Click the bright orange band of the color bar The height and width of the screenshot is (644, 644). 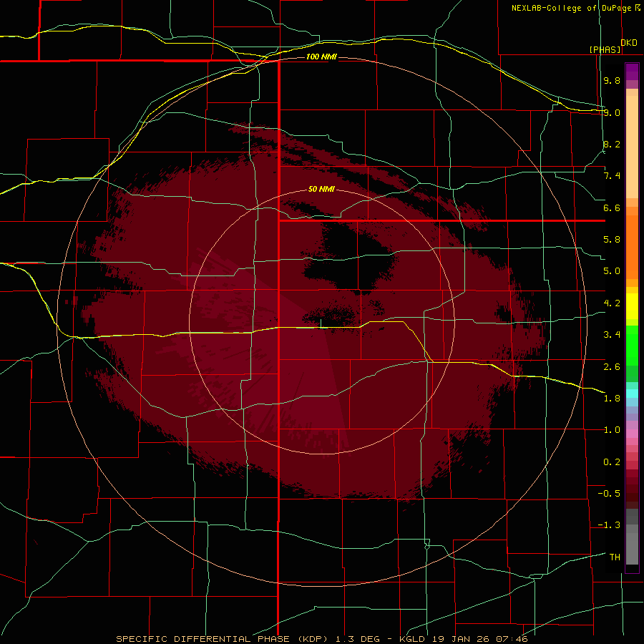[632, 246]
